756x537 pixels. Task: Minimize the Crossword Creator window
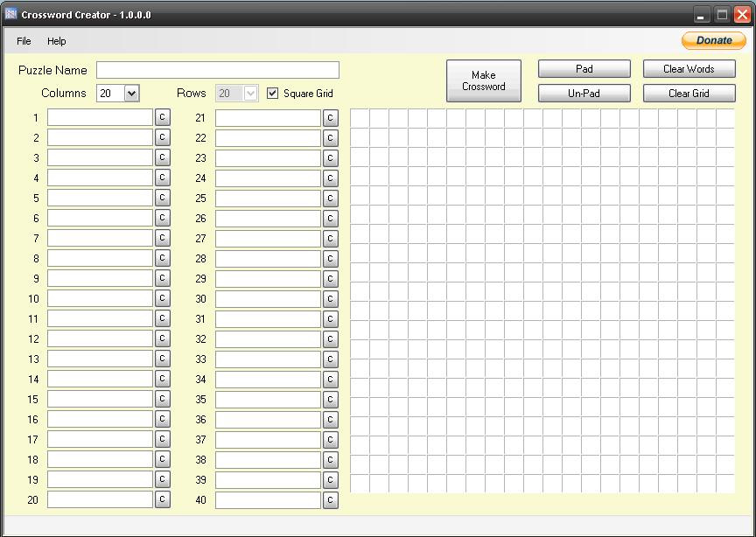pyautogui.click(x=702, y=15)
